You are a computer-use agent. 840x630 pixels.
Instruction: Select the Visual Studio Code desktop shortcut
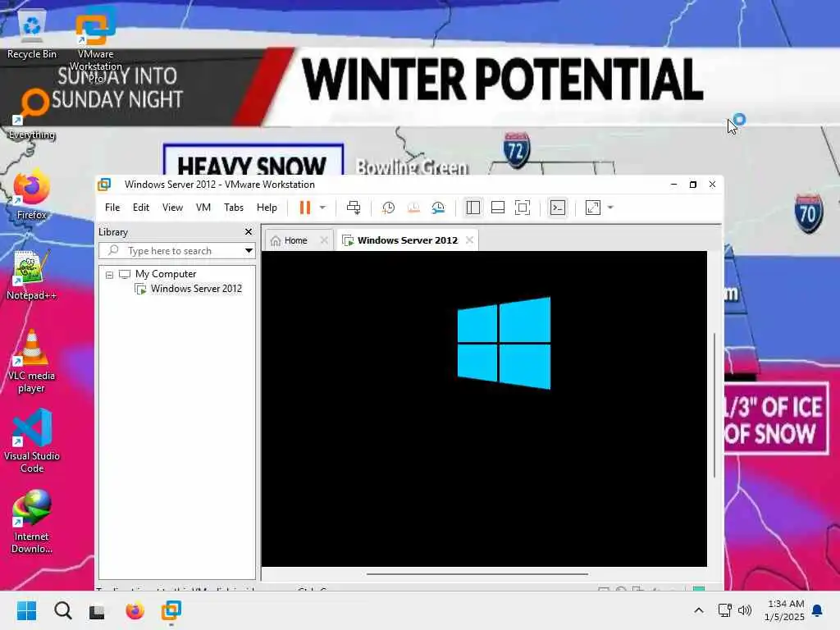click(32, 441)
